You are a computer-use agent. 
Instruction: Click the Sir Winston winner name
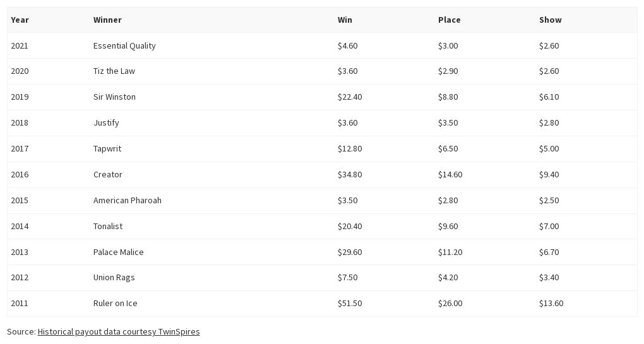(114, 97)
